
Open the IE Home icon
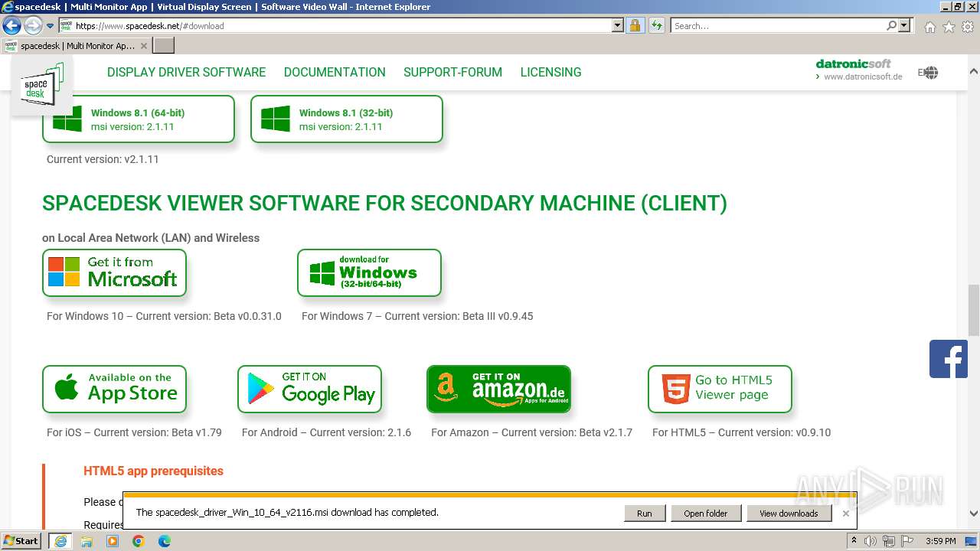click(929, 27)
